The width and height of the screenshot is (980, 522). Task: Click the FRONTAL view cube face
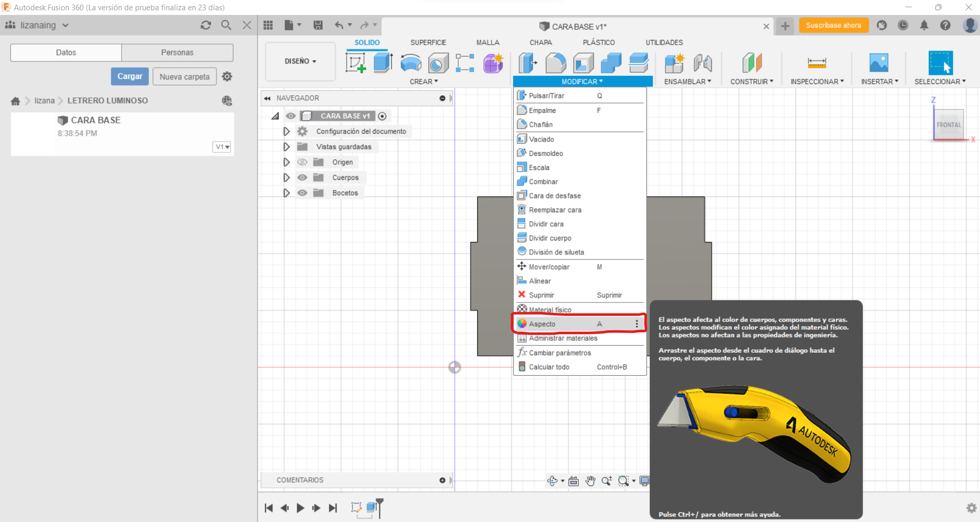(949, 125)
